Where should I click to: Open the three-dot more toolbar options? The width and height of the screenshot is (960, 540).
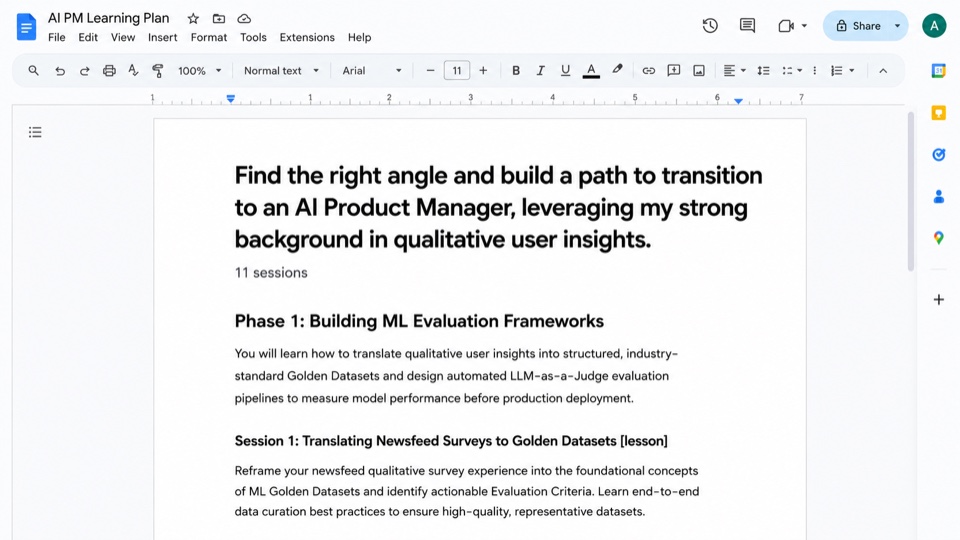click(x=814, y=70)
